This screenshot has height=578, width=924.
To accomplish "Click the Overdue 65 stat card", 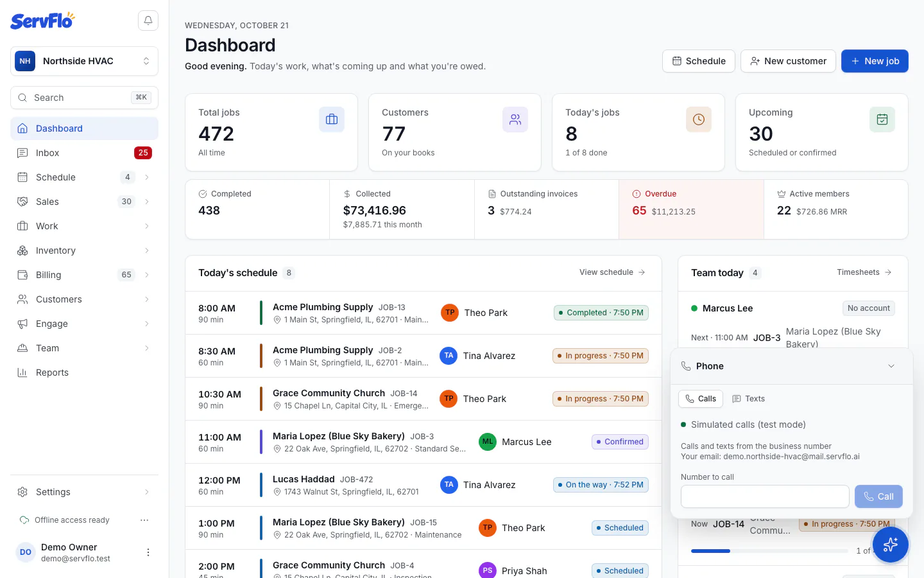I will [691, 209].
